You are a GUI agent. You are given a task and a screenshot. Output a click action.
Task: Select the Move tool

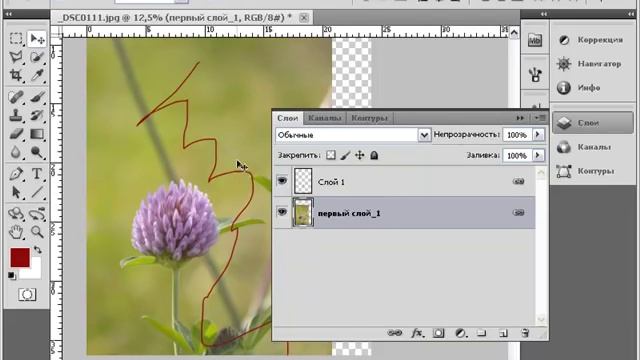coord(37,38)
